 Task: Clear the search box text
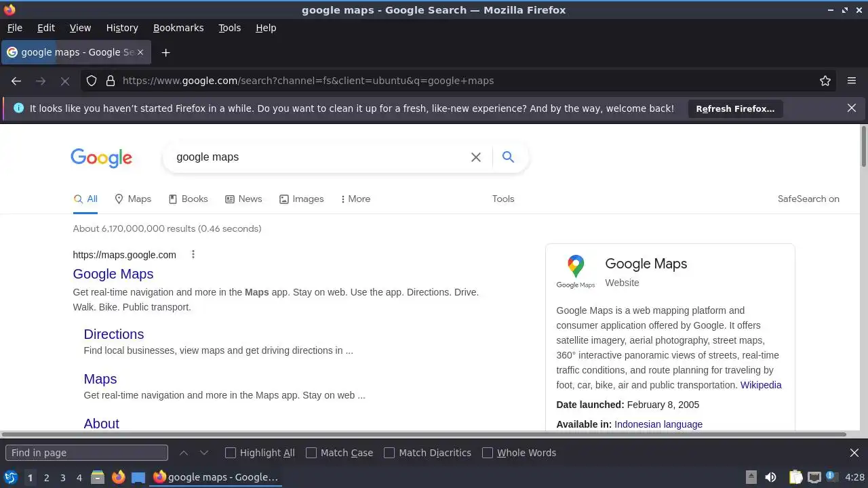(476, 157)
